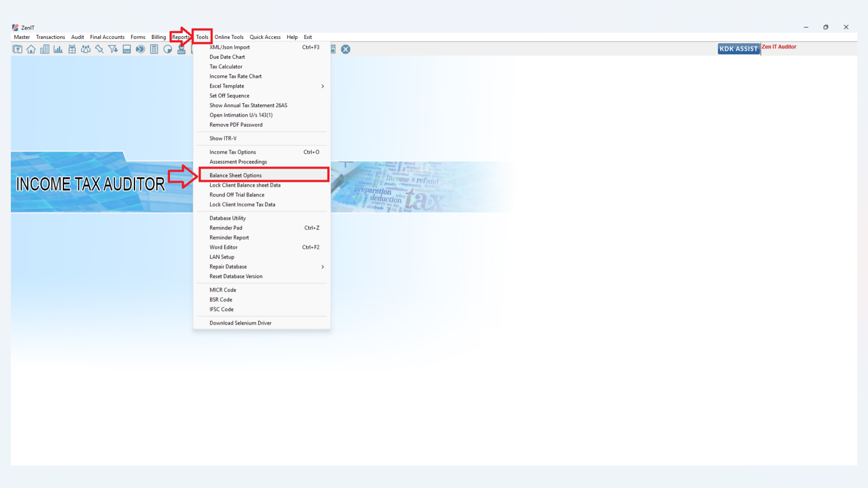Click the TAX save icon in toolbar
This screenshot has height=488, width=868.
tap(127, 49)
